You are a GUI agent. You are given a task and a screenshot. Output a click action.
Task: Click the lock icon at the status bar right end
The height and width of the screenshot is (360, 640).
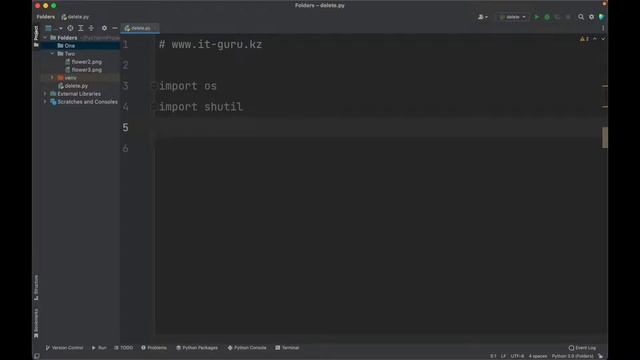pyautogui.click(x=601, y=356)
